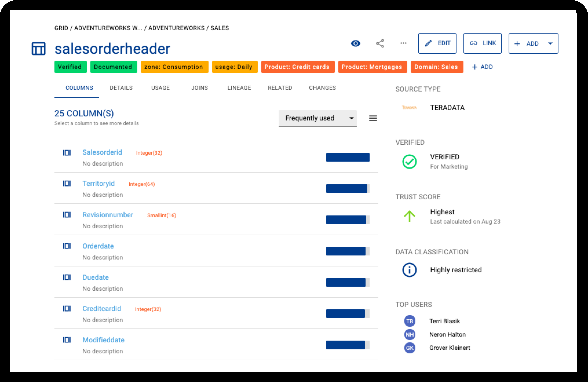Click the Product: Mortgages tag
588x382 pixels.
pyautogui.click(x=372, y=67)
